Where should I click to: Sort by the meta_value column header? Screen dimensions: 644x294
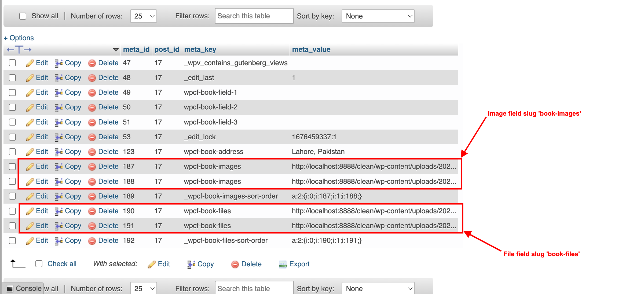pos(311,49)
